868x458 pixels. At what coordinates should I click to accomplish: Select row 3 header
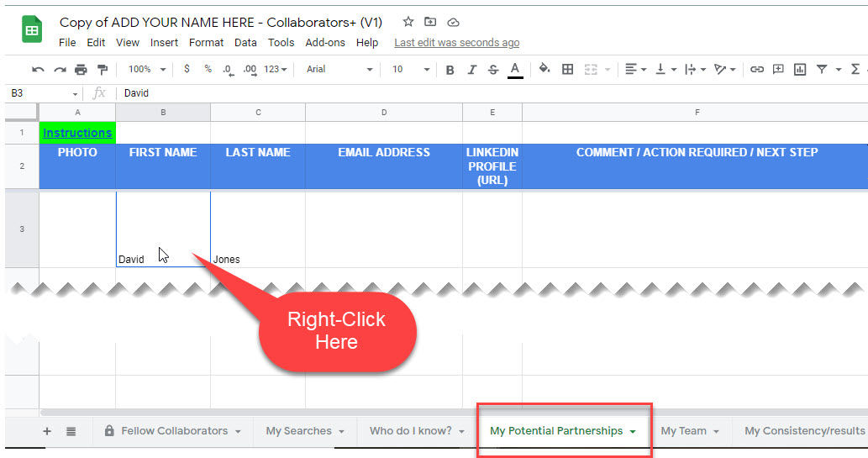[x=22, y=229]
